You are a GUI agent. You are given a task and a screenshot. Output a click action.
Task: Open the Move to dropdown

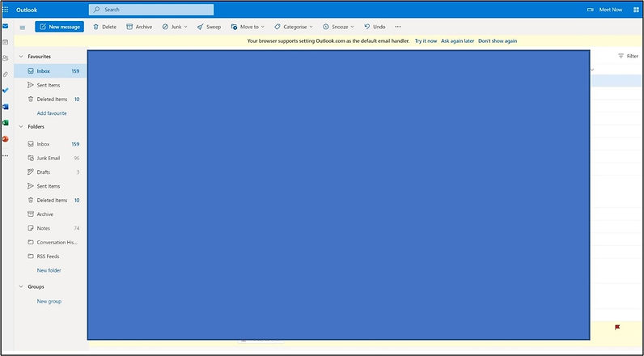pos(248,27)
